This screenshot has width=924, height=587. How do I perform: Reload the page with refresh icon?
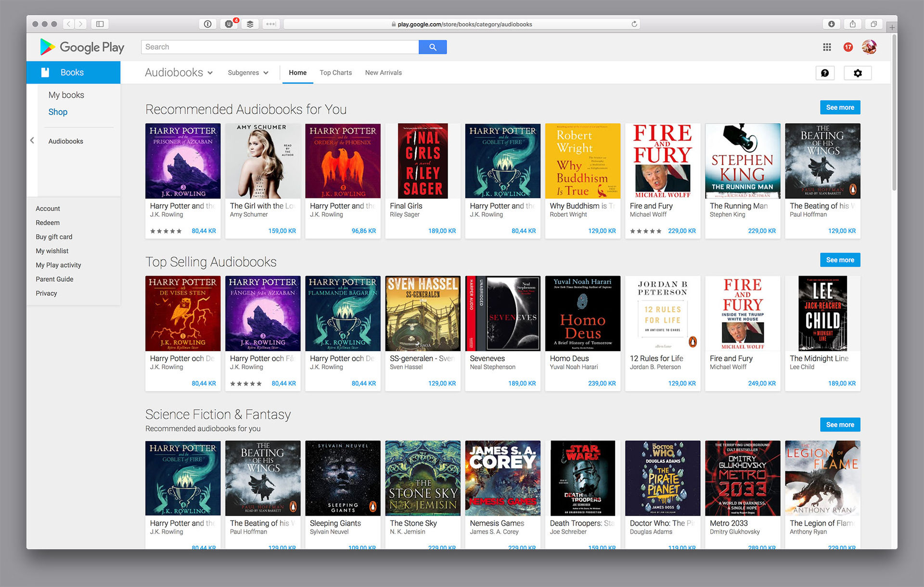tap(634, 24)
